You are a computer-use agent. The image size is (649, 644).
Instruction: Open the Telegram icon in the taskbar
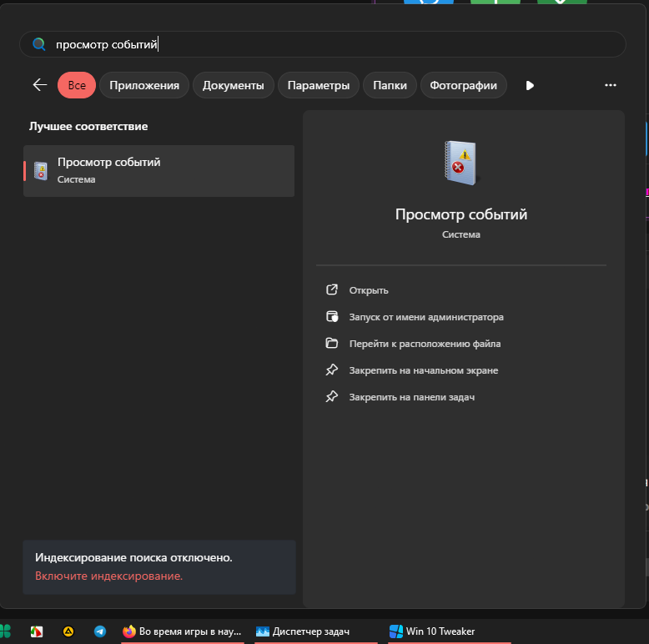pos(100,631)
